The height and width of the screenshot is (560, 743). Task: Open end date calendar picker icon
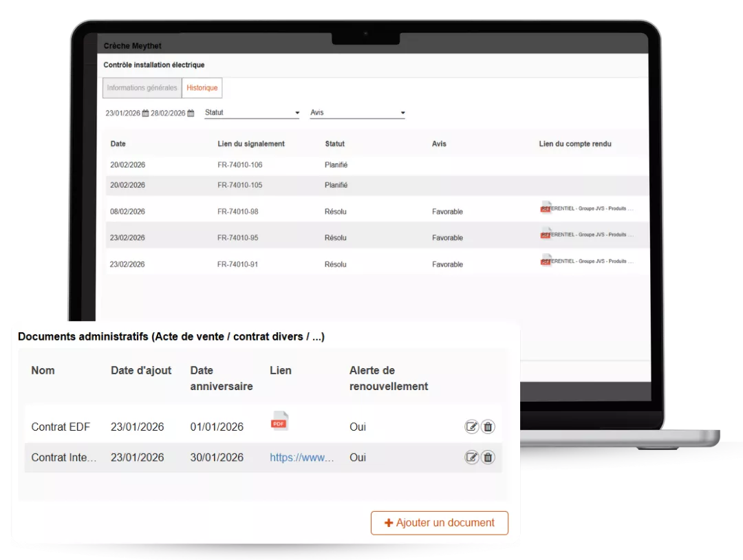pos(191,114)
